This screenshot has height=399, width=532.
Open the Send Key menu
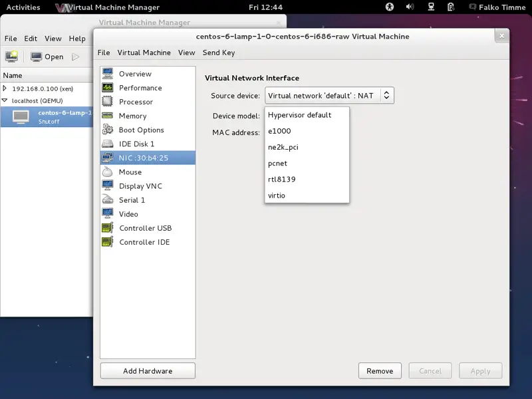pyautogui.click(x=219, y=53)
